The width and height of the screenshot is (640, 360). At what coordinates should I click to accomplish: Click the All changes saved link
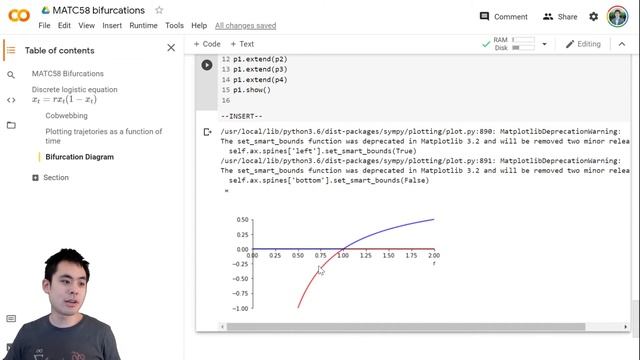coord(245,26)
